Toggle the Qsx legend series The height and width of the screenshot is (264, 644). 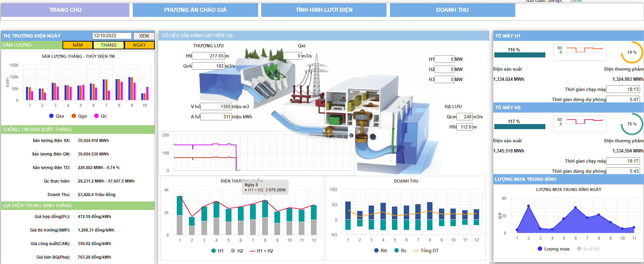[57, 116]
